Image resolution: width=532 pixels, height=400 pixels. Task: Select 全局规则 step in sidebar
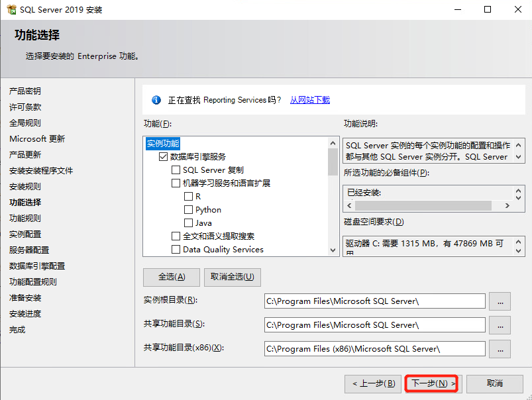coord(25,123)
